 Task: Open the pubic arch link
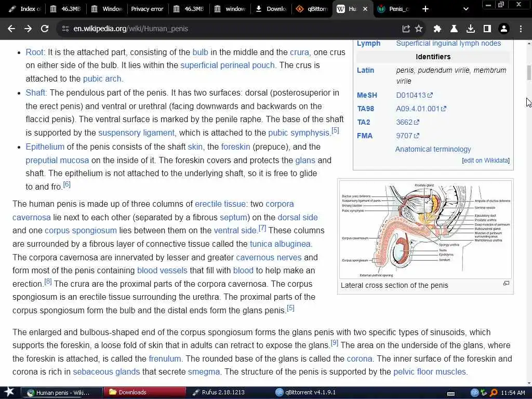pos(102,79)
